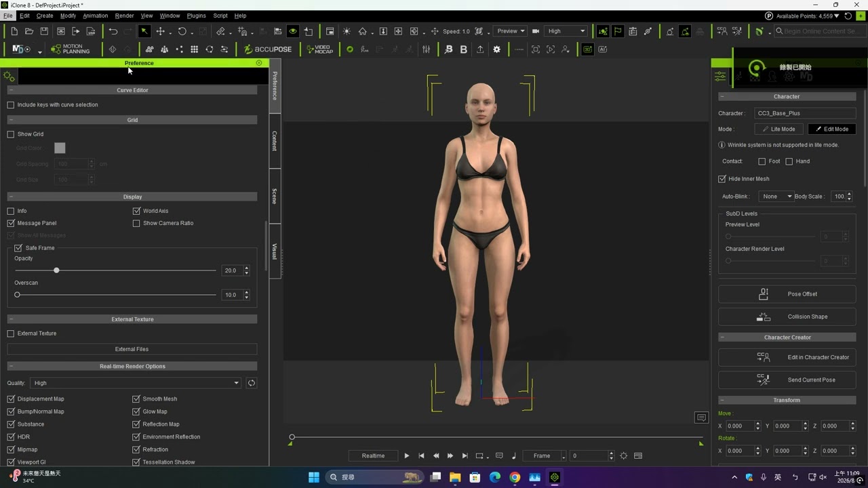This screenshot has width=868, height=488.
Task: Click the flag icon in top toolbar
Action: pos(618,31)
